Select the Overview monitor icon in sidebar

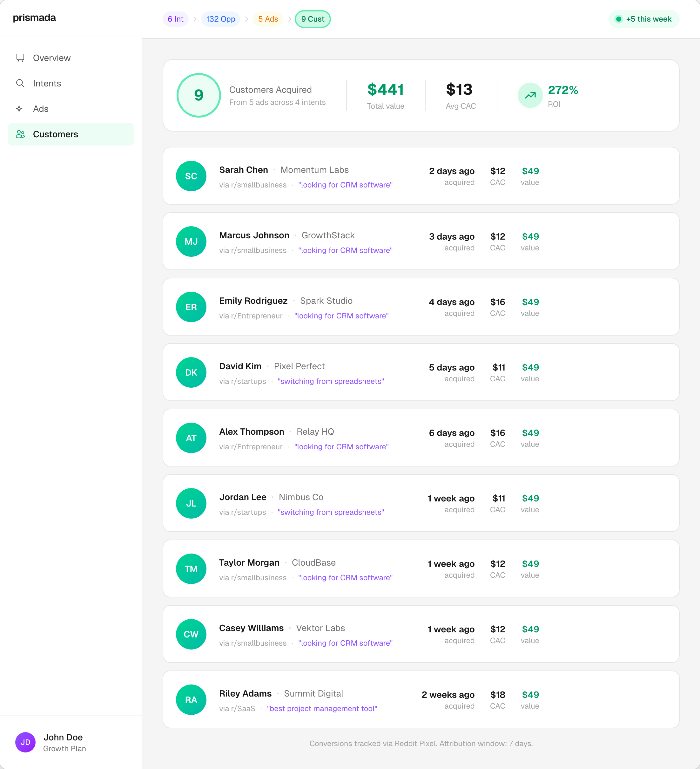(21, 58)
